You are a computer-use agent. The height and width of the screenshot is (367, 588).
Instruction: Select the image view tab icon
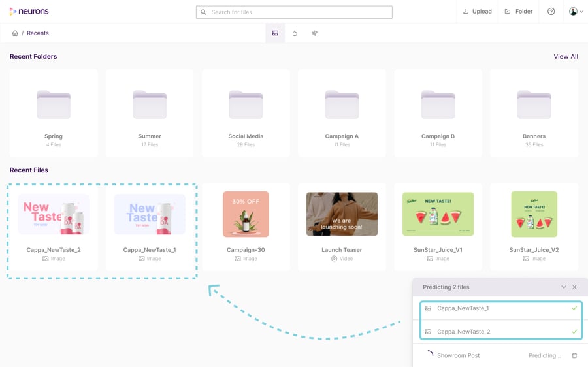pyautogui.click(x=275, y=33)
